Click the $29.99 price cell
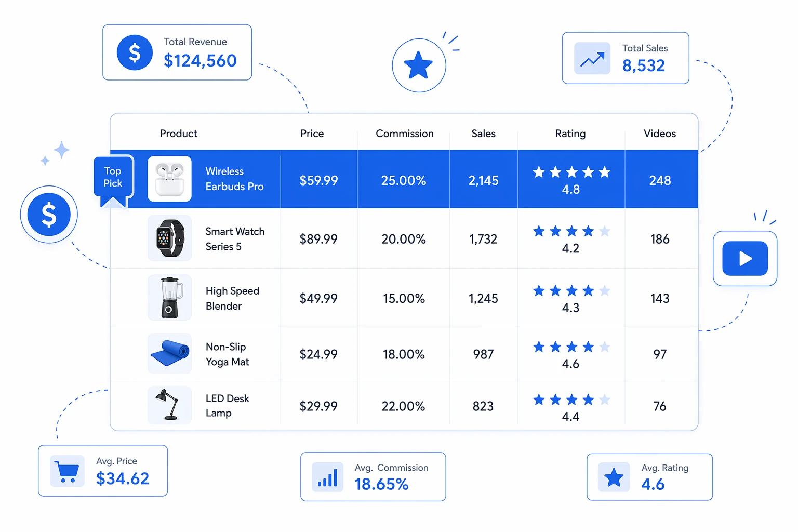Image resolution: width=798 pixels, height=532 pixels. tap(318, 406)
